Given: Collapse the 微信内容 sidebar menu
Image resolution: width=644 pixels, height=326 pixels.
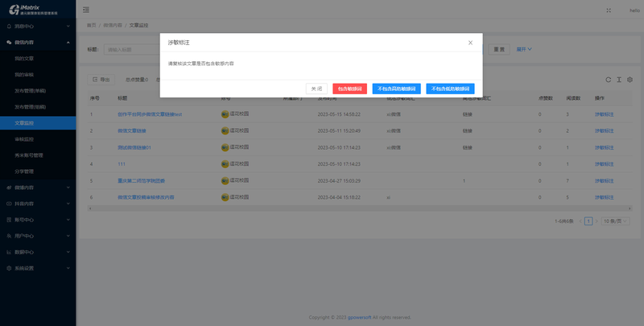Looking at the screenshot, I should tap(37, 42).
